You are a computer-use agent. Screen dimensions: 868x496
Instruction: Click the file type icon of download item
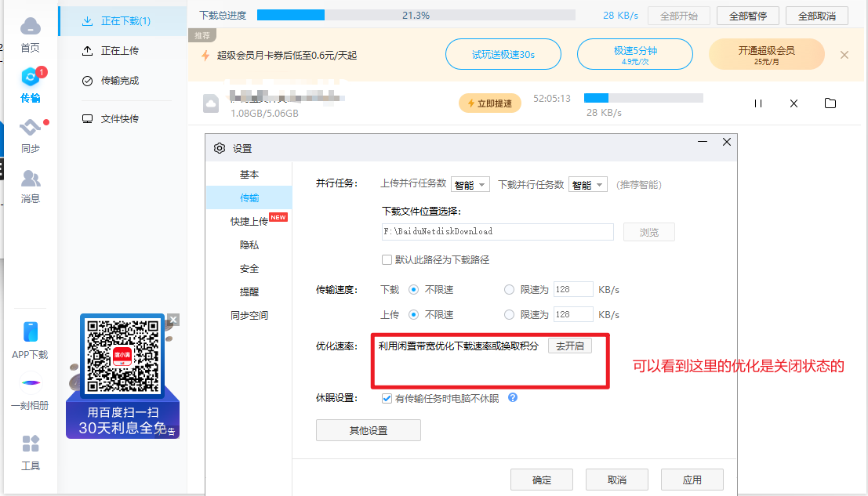[211, 103]
